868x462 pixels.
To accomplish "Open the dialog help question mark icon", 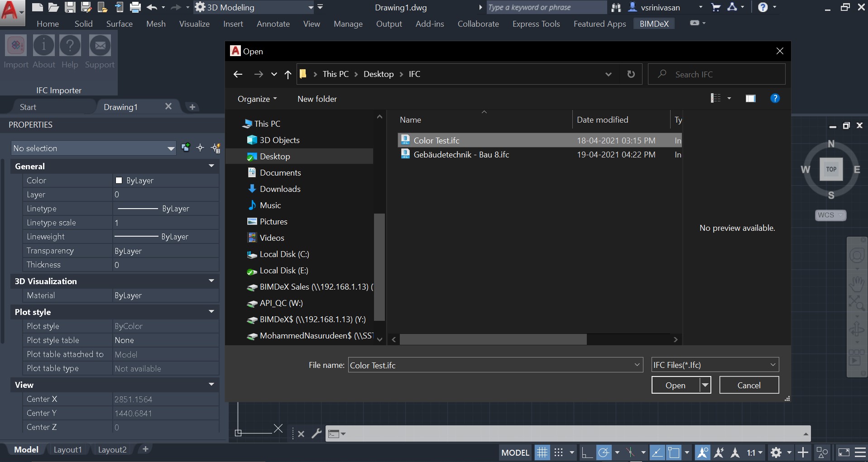I will click(775, 99).
